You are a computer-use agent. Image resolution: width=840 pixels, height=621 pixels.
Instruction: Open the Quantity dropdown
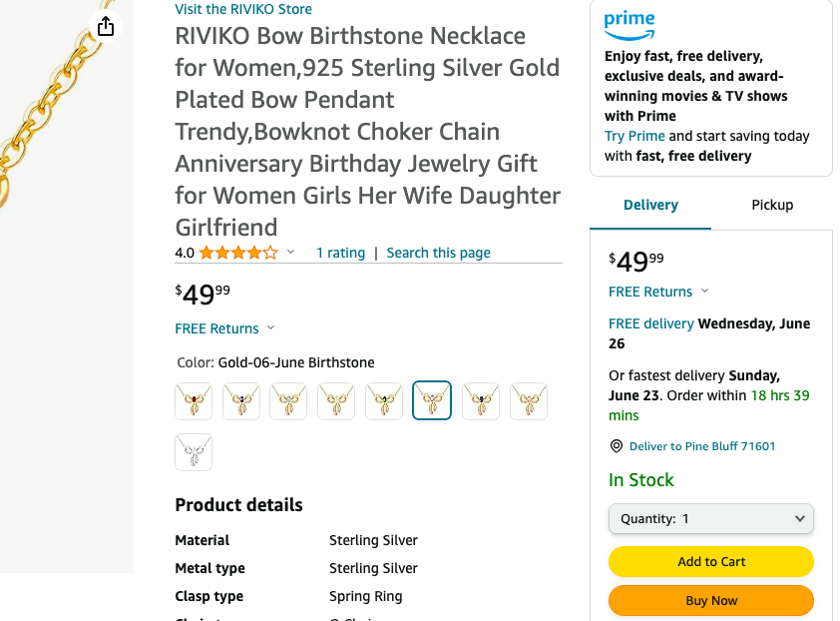711,518
